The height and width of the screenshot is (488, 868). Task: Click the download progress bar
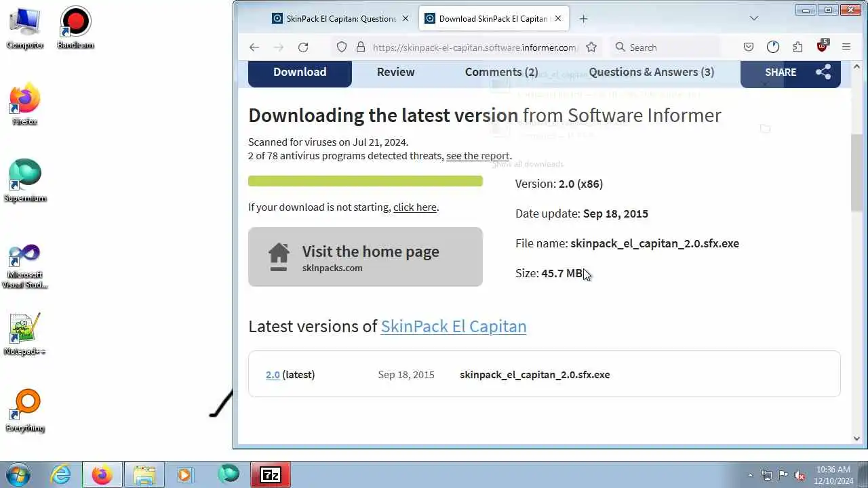[366, 181]
